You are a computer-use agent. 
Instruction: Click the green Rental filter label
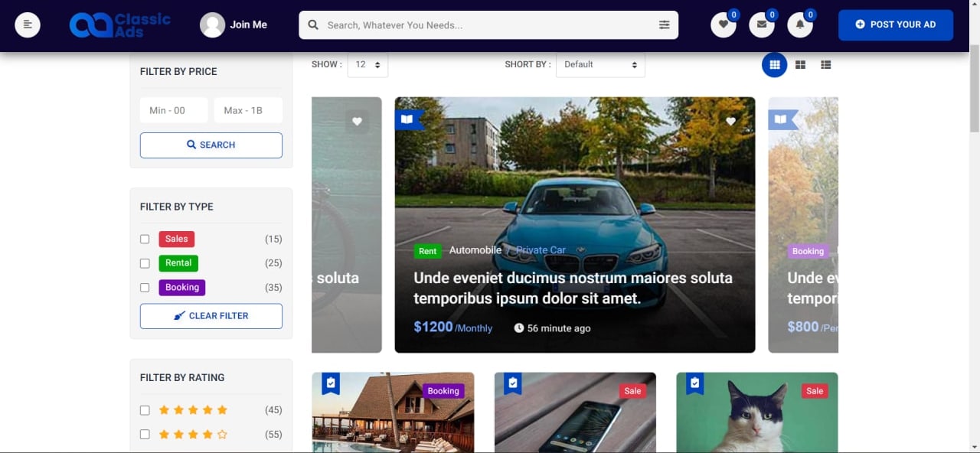(178, 263)
